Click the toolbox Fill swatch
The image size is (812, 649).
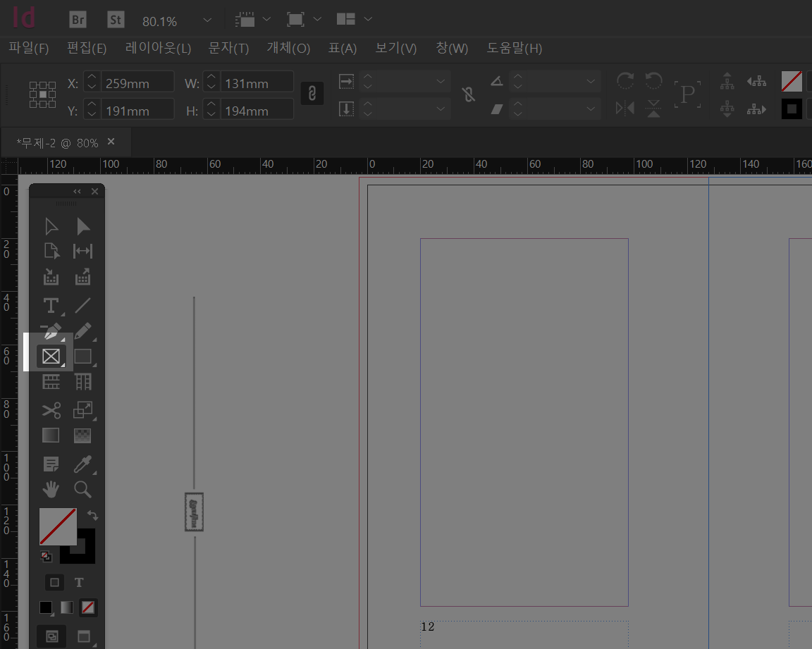coord(58,526)
